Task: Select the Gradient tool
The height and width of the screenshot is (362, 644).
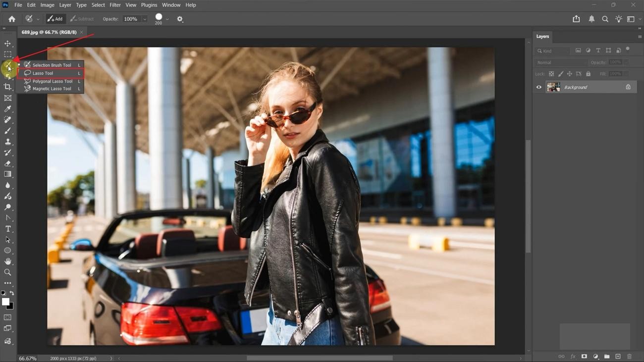Action: (7, 174)
